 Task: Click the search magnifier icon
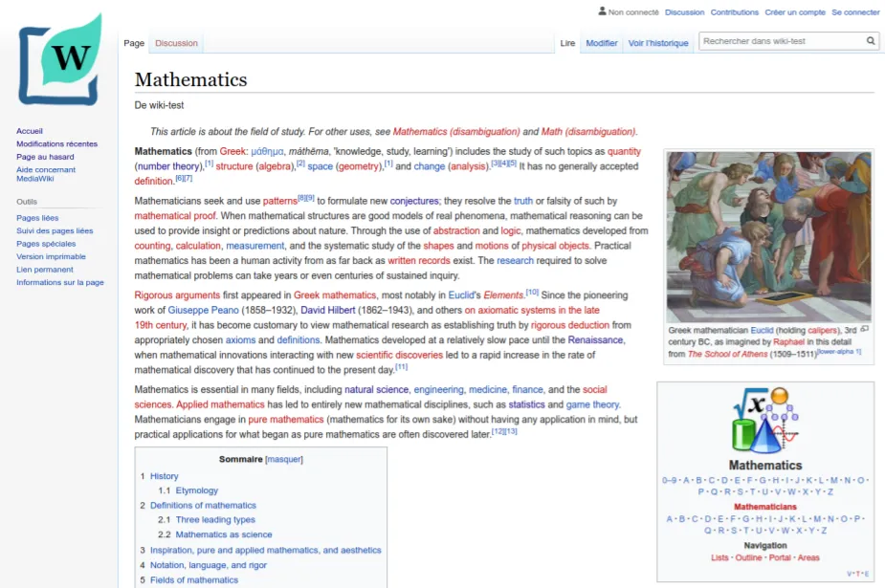(871, 41)
